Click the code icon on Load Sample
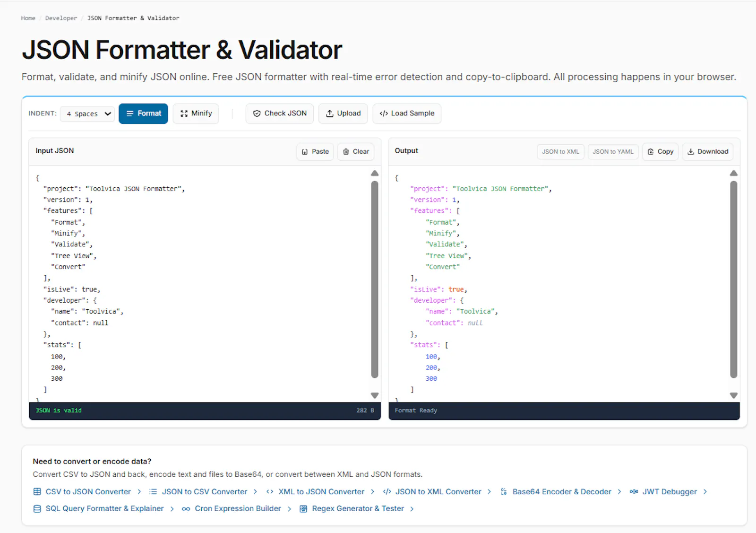The height and width of the screenshot is (533, 756). 384,114
